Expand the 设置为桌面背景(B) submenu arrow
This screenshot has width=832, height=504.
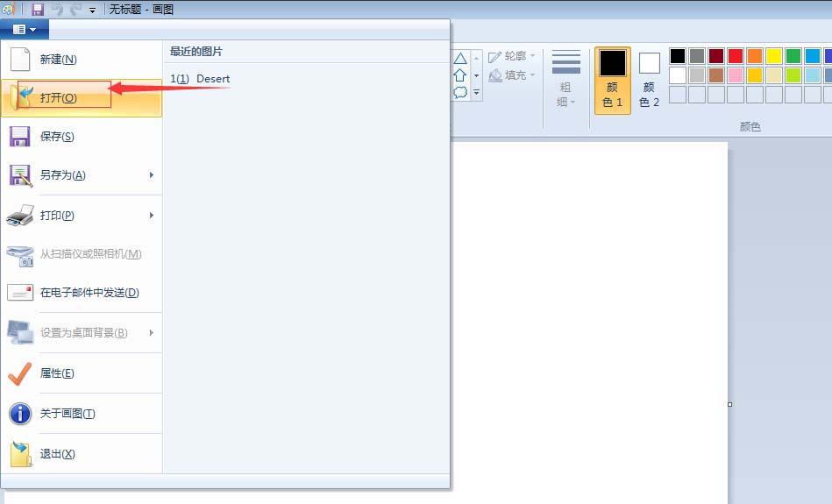(x=152, y=333)
